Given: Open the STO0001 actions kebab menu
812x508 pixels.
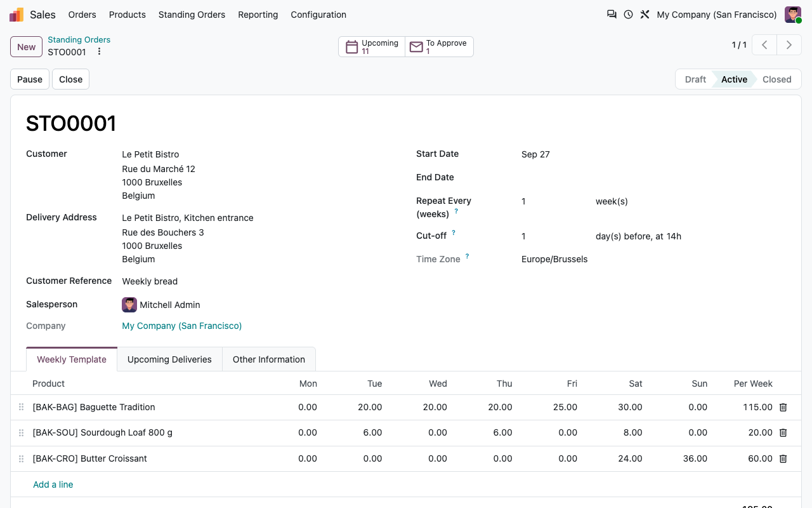Looking at the screenshot, I should 99,51.
